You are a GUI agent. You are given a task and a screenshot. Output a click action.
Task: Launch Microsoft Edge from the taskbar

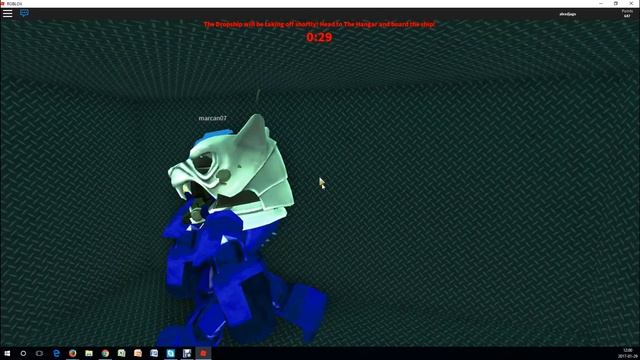(56, 353)
